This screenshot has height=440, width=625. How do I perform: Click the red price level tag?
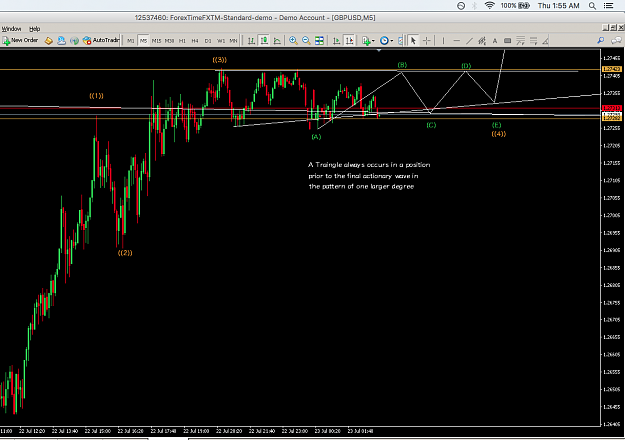point(612,108)
